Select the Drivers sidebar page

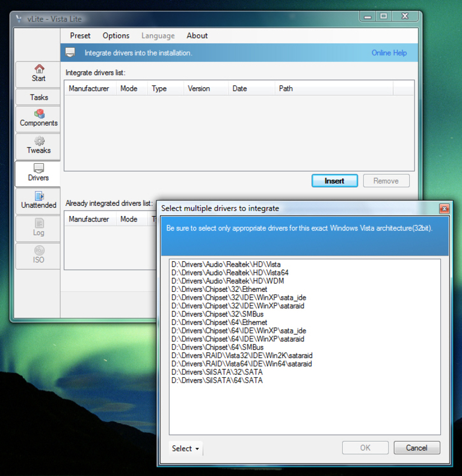coord(38,173)
